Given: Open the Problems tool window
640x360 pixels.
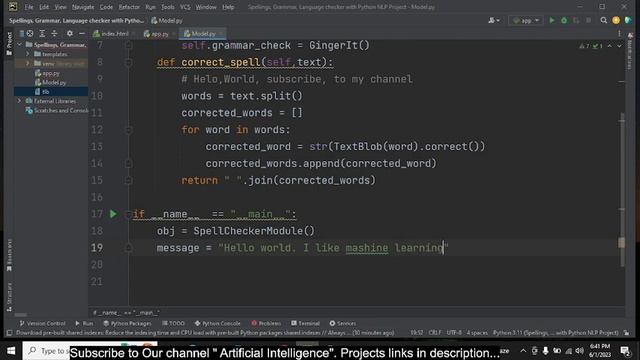Looking at the screenshot, I should coord(266,323).
